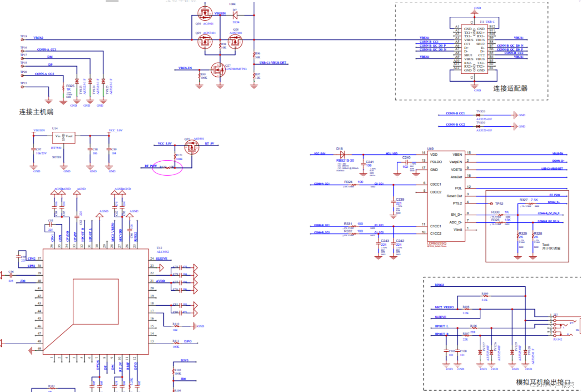The image size is (581, 392).
Task: Select capacitor C99 104
Action: pos(108,150)
